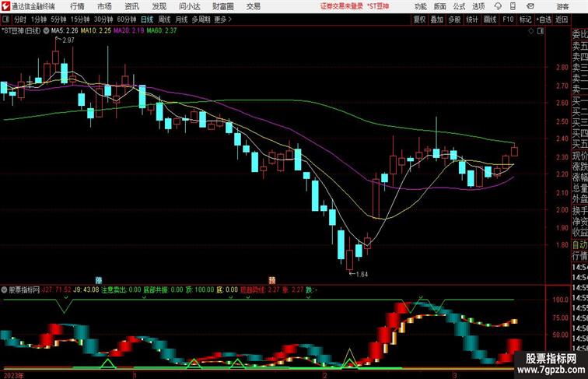Expand the main chart indicator dropdown arrow
The image size is (588, 379).
(46, 31)
